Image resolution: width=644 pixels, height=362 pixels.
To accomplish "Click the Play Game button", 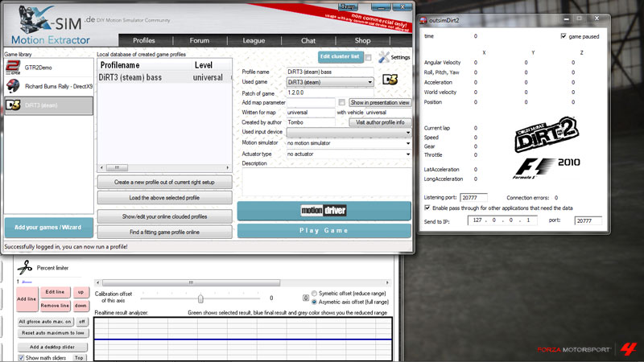I will [x=324, y=231].
